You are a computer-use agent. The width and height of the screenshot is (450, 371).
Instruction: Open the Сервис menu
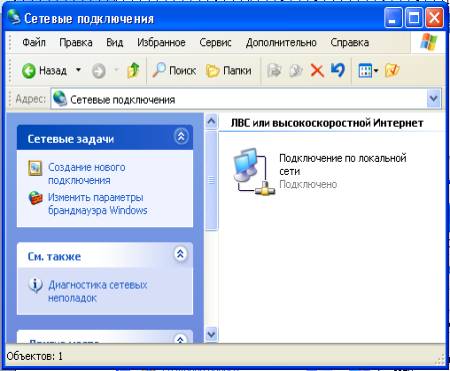pyautogui.click(x=215, y=43)
